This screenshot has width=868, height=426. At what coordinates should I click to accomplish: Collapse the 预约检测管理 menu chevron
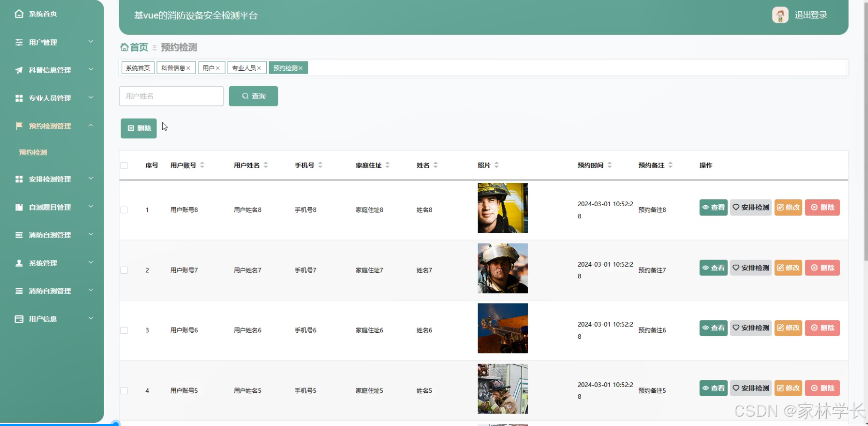(x=91, y=125)
